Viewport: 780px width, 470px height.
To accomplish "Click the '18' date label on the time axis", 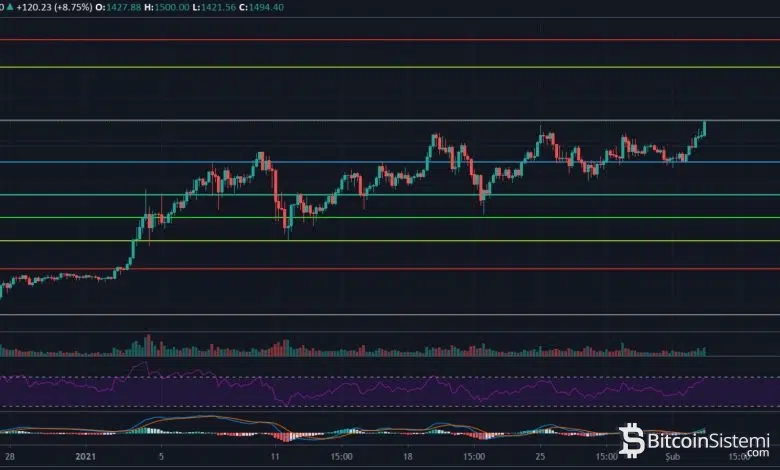I will coord(408,456).
